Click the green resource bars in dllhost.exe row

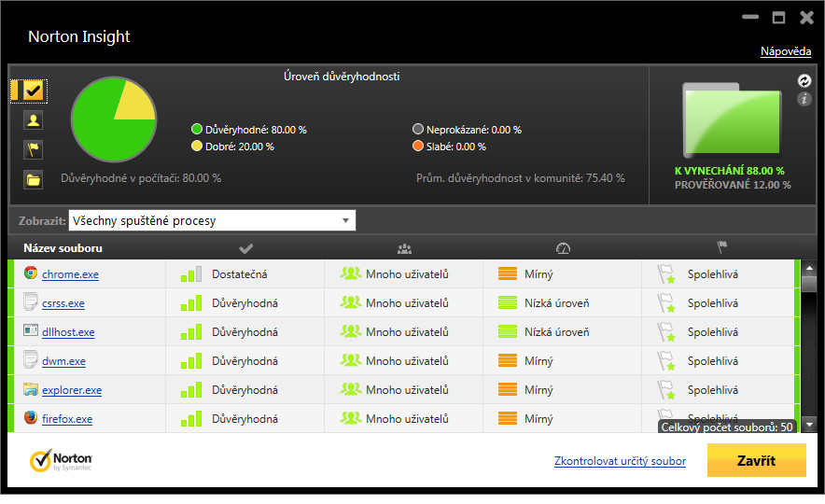[x=508, y=331]
